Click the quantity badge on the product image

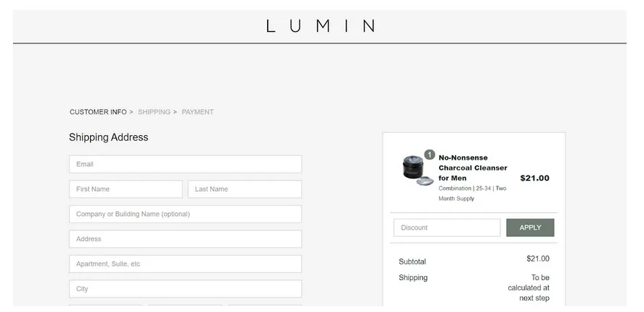click(430, 155)
